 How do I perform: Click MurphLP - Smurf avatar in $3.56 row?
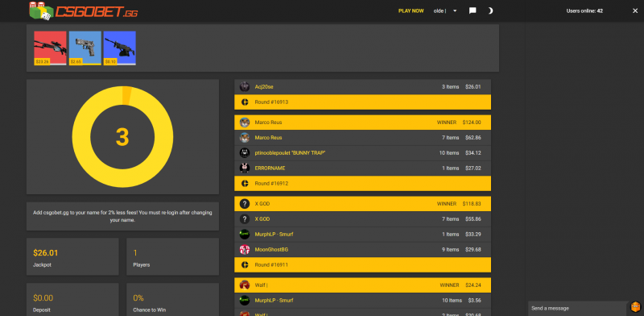coord(245,301)
